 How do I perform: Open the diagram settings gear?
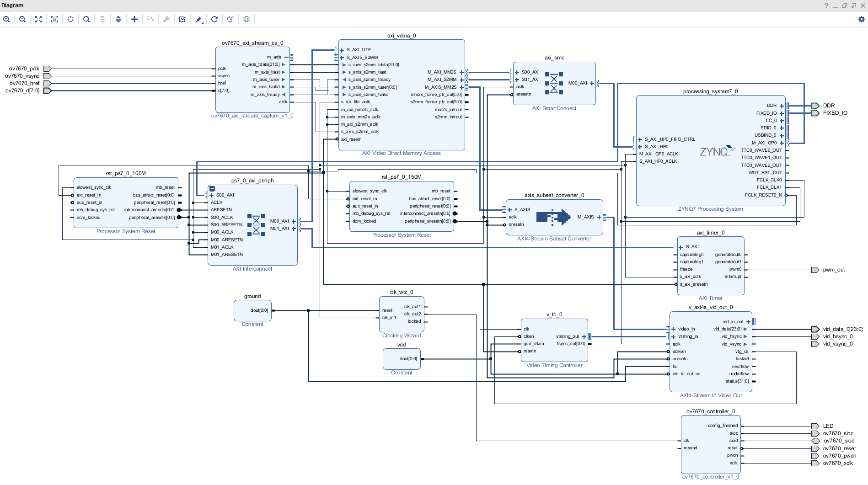pyautogui.click(x=861, y=19)
